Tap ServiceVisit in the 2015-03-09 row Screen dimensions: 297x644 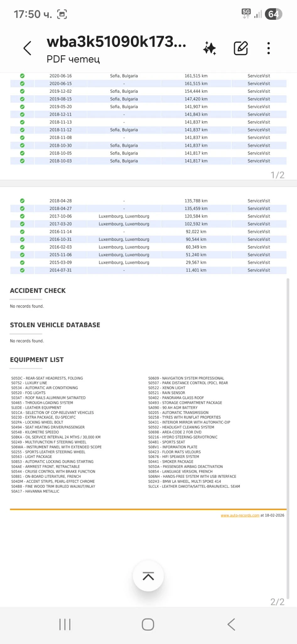(x=259, y=262)
